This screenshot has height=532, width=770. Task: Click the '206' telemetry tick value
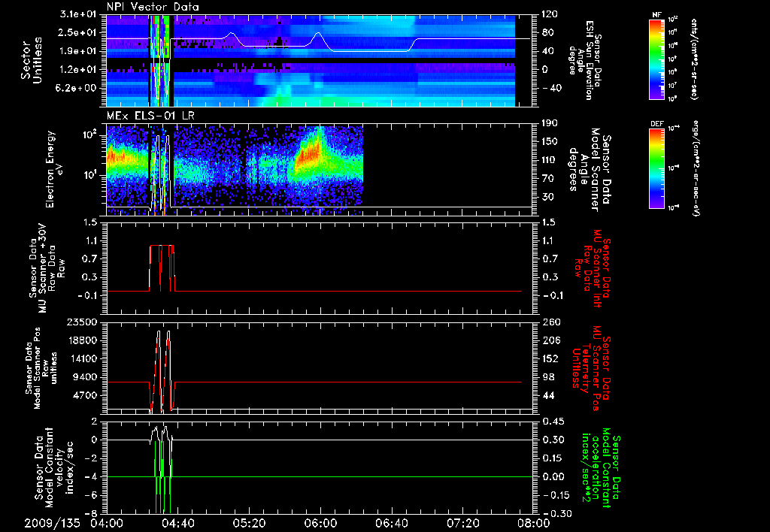coord(550,340)
